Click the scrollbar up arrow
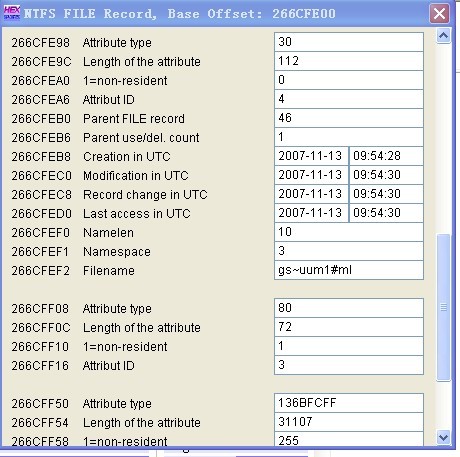The height and width of the screenshot is (457, 460). pos(443,36)
